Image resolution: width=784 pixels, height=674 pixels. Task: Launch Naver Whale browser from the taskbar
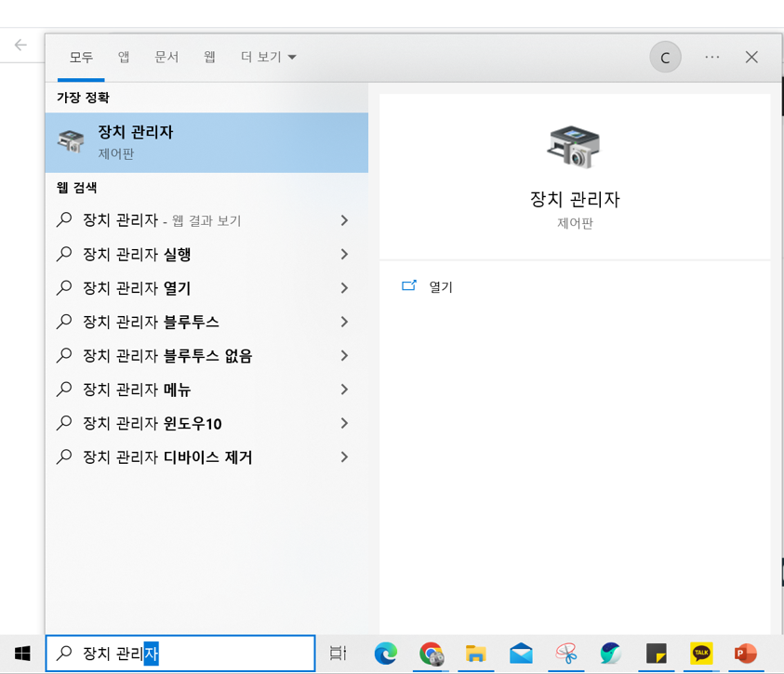pos(611,654)
